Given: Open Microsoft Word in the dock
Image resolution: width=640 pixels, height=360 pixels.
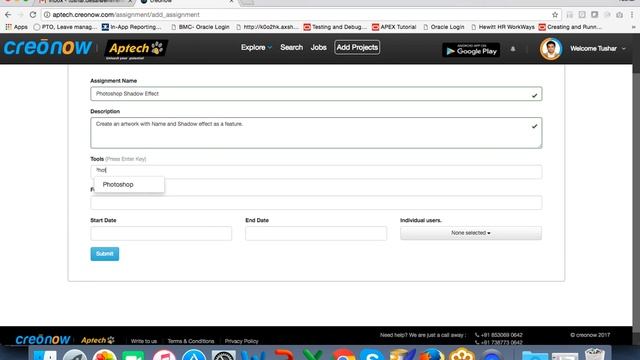Looking at the screenshot, I should (x=253, y=355).
